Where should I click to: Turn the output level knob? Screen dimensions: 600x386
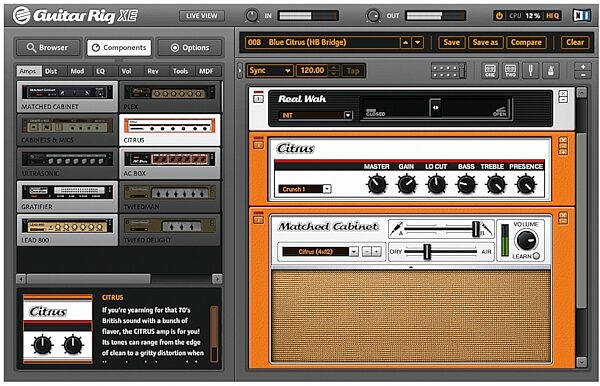coord(373,16)
